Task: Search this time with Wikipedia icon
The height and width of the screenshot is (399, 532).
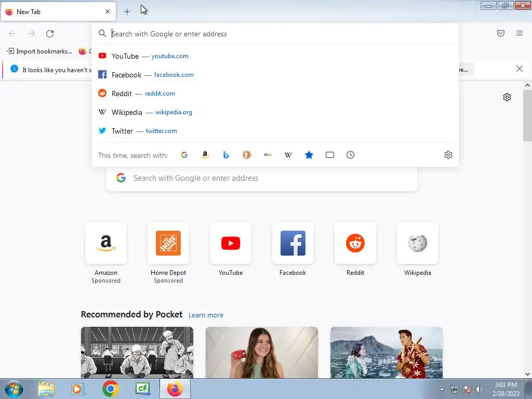Action: click(288, 155)
